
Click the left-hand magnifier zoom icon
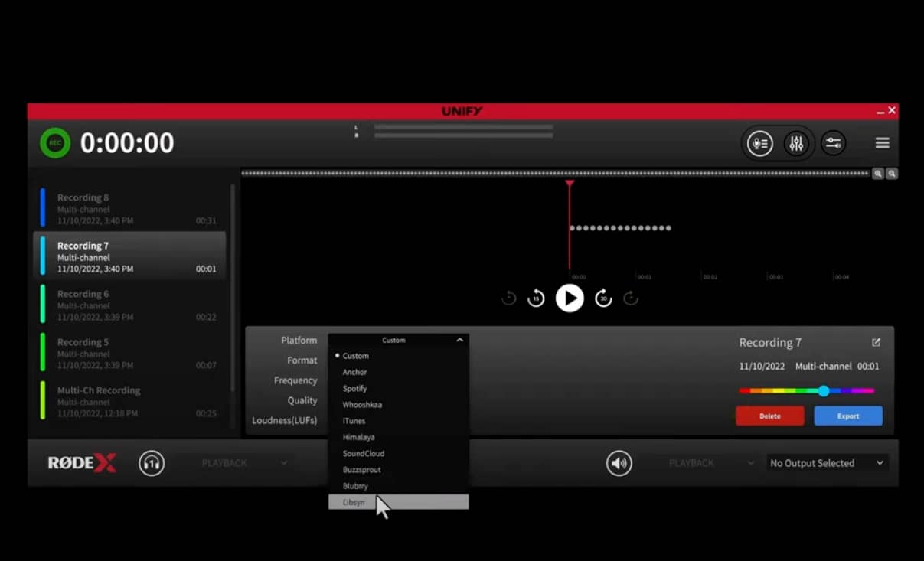pyautogui.click(x=878, y=174)
